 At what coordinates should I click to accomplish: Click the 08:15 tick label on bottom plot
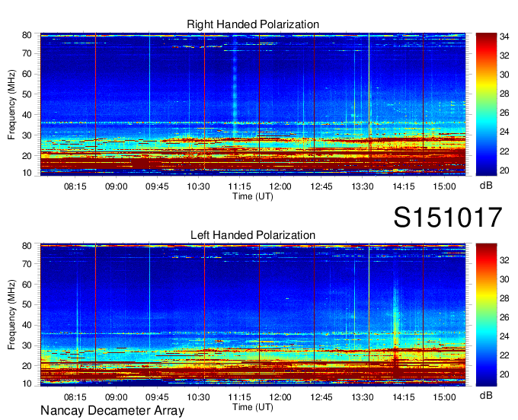click(x=75, y=397)
